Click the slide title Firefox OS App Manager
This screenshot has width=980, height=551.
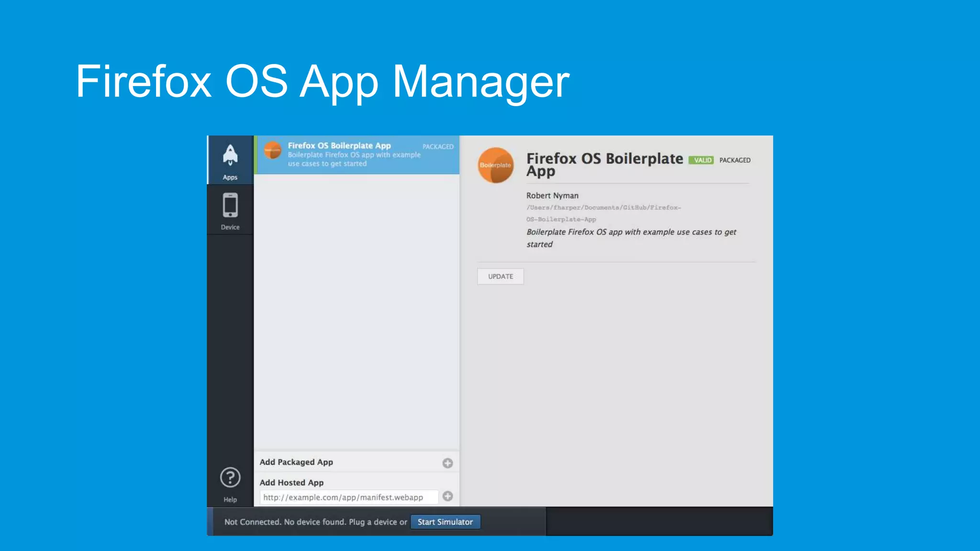[323, 82]
